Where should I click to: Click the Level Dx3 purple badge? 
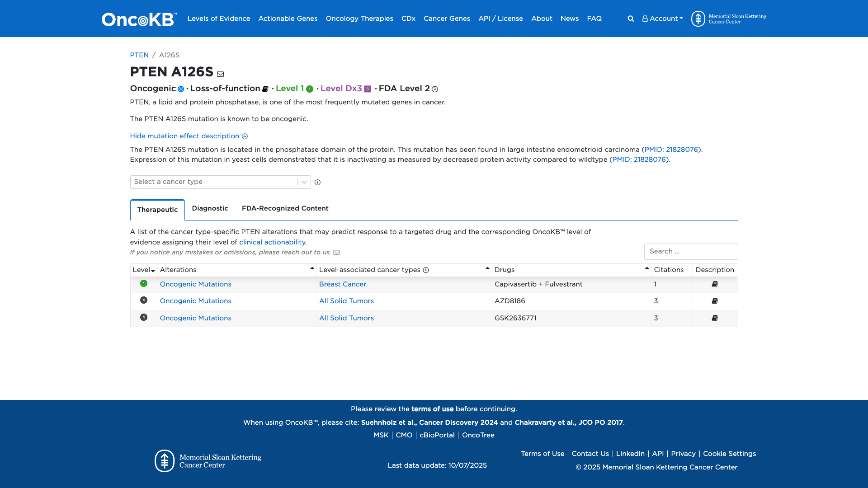point(368,89)
